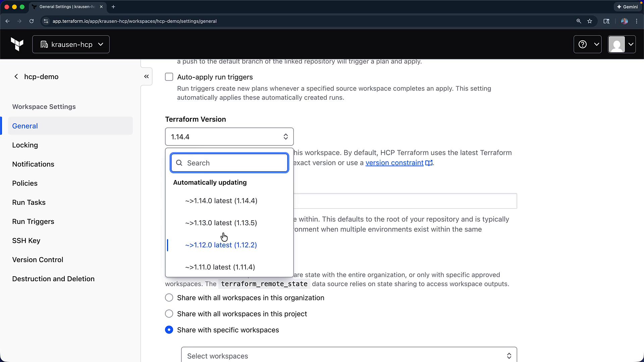Focus the version Search field

pos(229,163)
